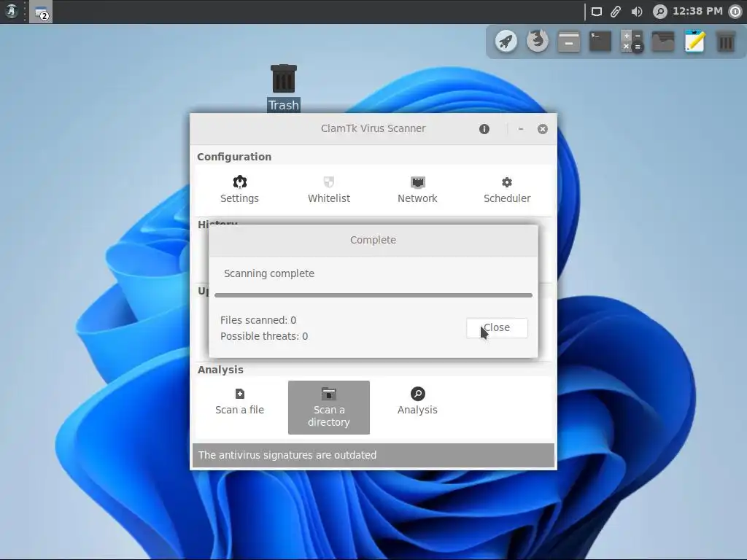Launch the rocket app launcher in dock
The width and height of the screenshot is (747, 560).
pyautogui.click(x=506, y=42)
